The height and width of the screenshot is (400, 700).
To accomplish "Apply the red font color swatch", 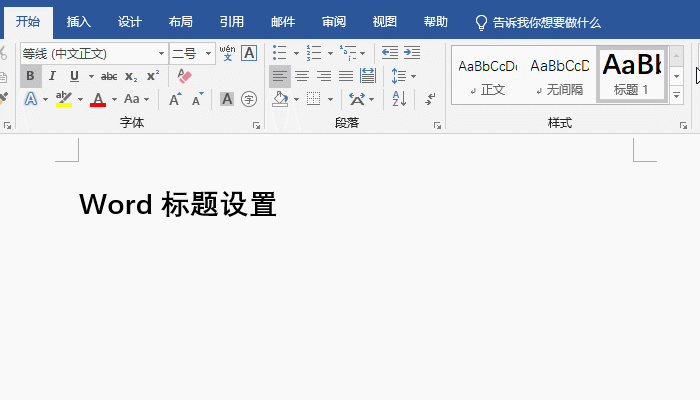I will (98, 99).
